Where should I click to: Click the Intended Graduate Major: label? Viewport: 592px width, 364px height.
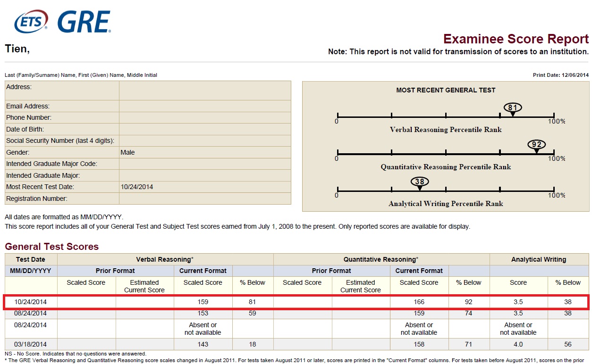(43, 175)
